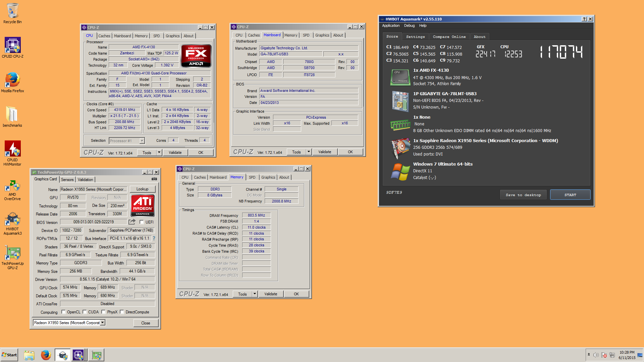
Task: Click the CPU icon in Aquamark results
Action: coord(400,77)
